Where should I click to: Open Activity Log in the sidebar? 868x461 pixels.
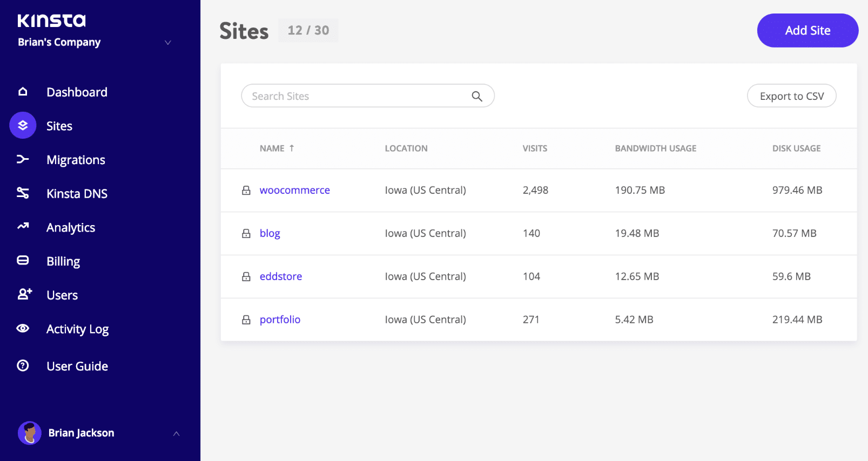click(77, 329)
